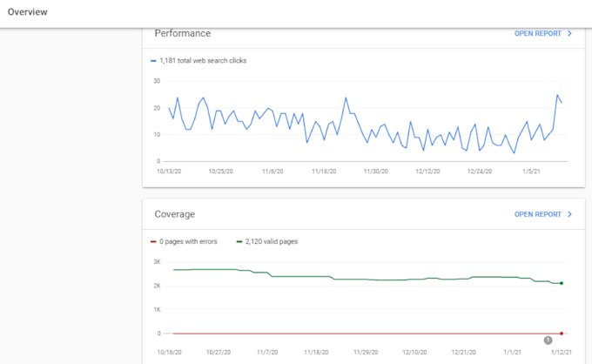Image resolution: width=592 pixels, height=364 pixels.
Task: Click the chevron arrow beside Coverage OPEN REPORT
Action: [x=569, y=214]
